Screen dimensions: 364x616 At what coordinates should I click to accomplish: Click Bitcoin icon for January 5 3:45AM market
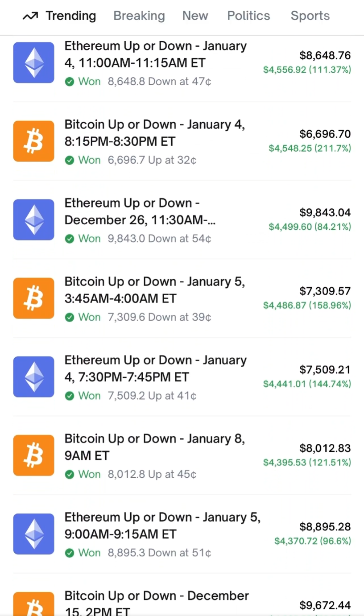coord(34,298)
